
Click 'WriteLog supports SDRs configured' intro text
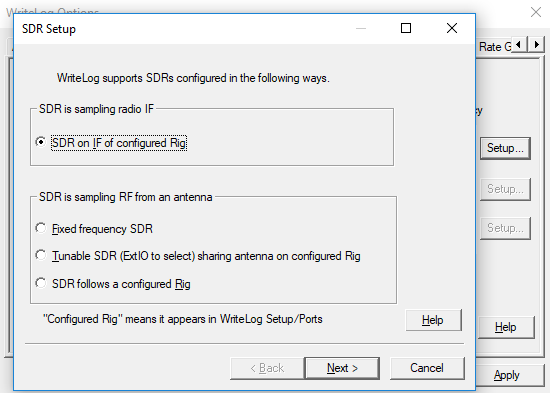click(x=193, y=78)
